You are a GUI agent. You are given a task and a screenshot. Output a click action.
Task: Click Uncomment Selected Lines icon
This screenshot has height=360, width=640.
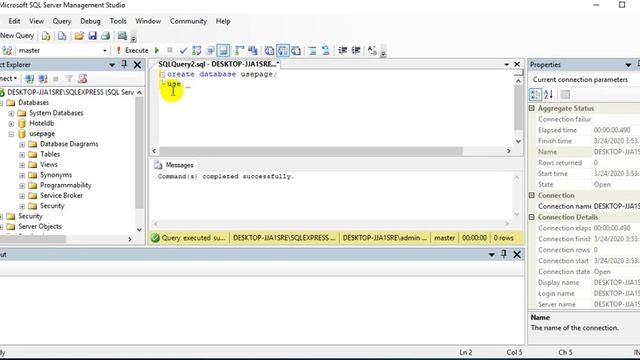[326, 51]
